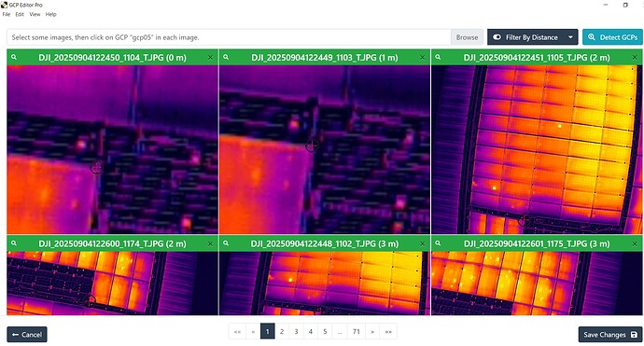Click the floppy disk icon on Save Changes
Viewport: 644px width, 346px height.
pos(634,335)
